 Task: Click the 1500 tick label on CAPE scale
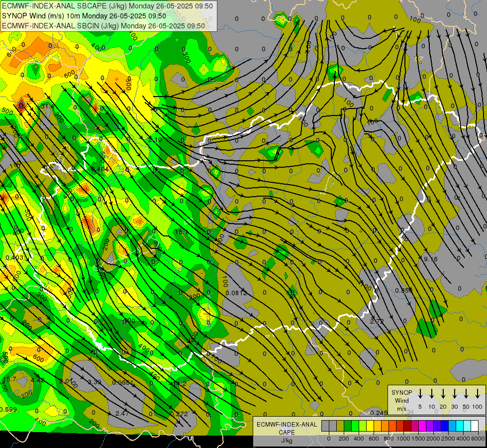coord(418,439)
